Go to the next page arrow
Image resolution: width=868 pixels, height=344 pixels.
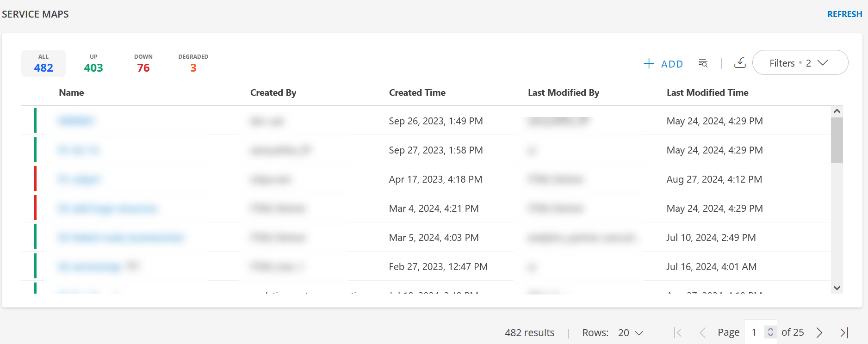[819, 332]
